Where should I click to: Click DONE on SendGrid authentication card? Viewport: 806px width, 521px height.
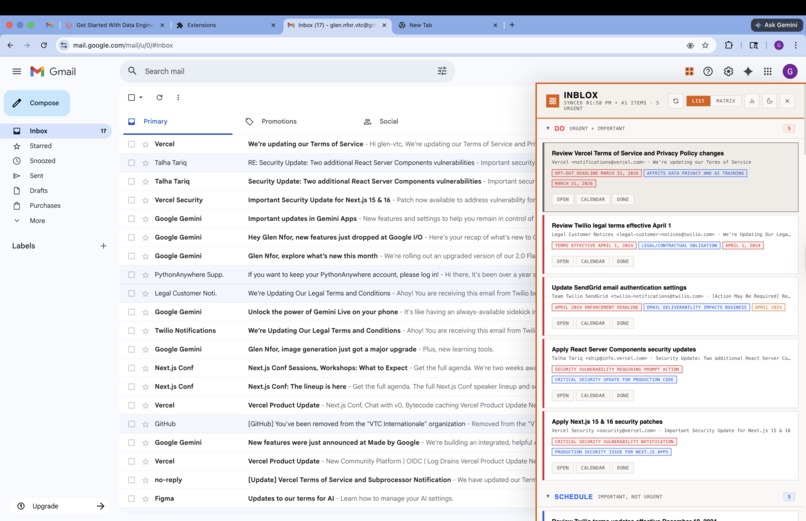(622, 323)
